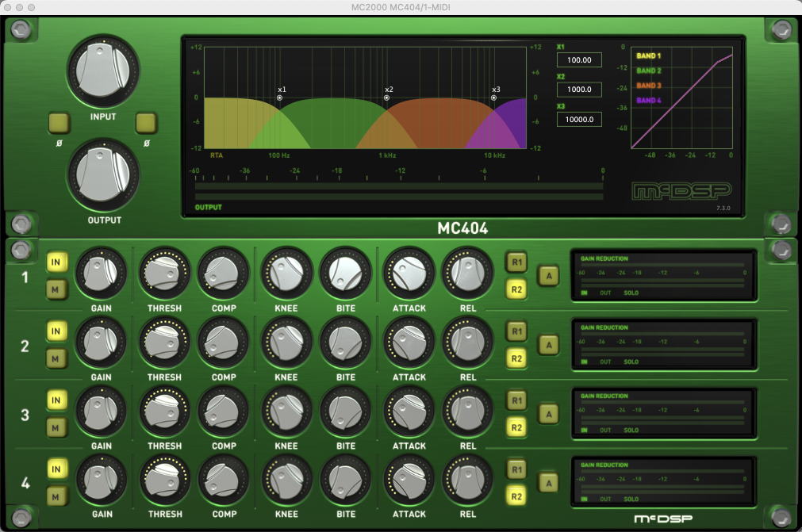The image size is (802, 532).
Task: Click the x2 crossover marker in the EQ display
Action: click(387, 98)
